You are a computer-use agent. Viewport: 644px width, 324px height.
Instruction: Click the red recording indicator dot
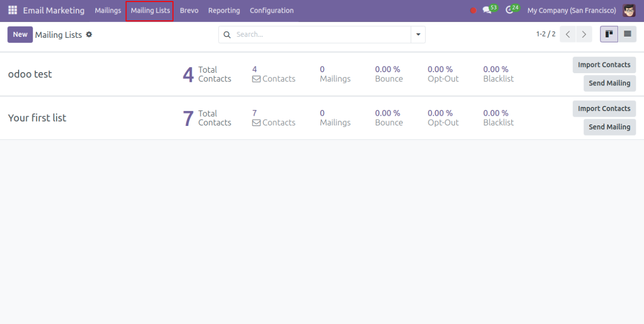(473, 10)
